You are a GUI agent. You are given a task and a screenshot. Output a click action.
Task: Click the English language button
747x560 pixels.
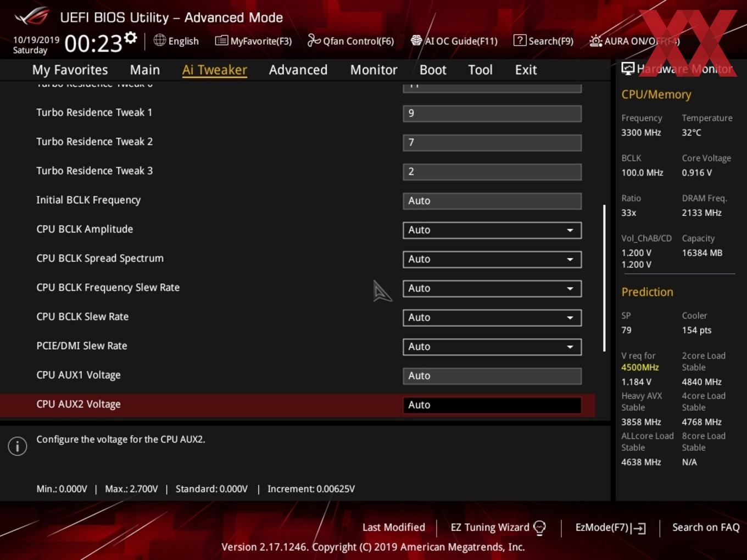click(x=183, y=41)
